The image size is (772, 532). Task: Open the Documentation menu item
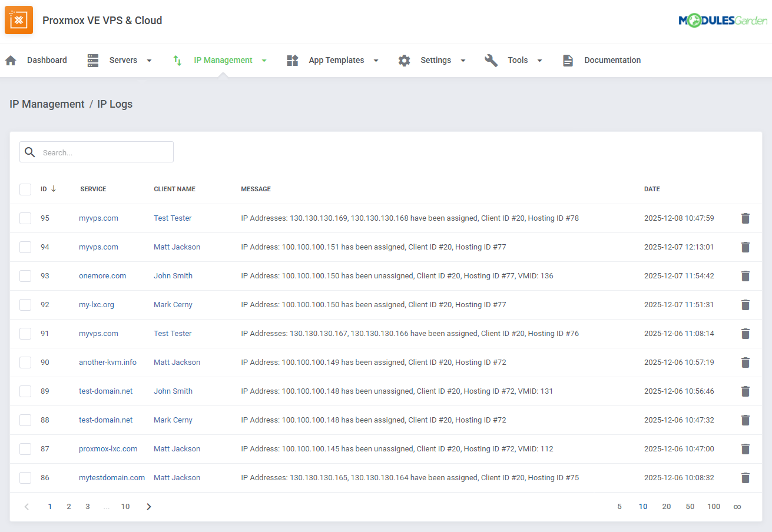[612, 60]
